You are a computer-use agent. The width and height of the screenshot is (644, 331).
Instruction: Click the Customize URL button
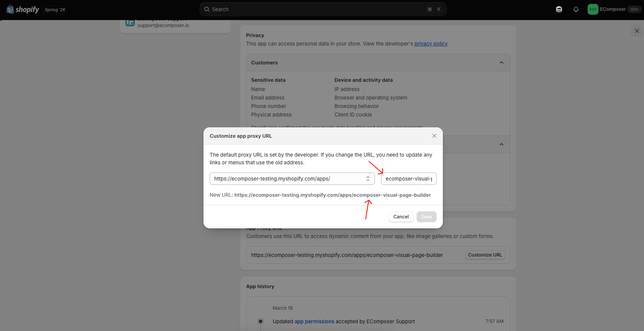pos(485,255)
